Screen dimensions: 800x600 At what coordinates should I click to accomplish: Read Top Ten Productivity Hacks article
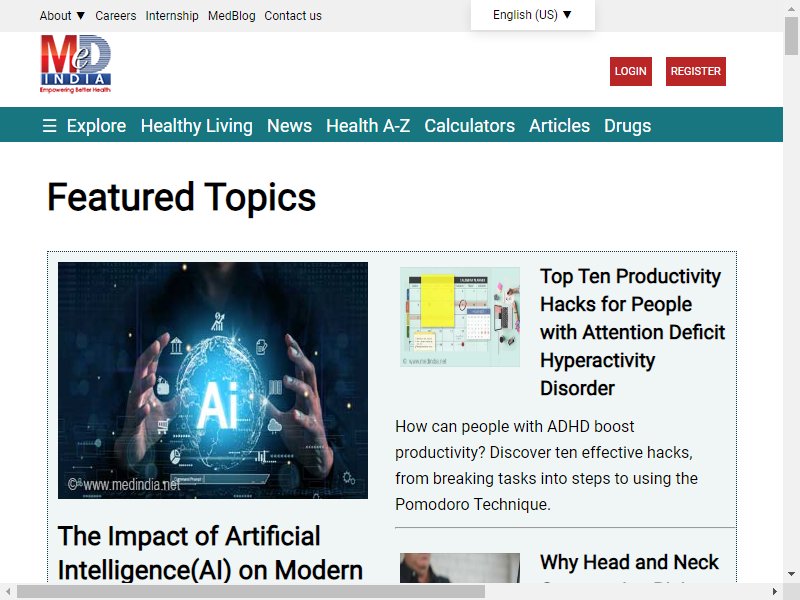632,332
